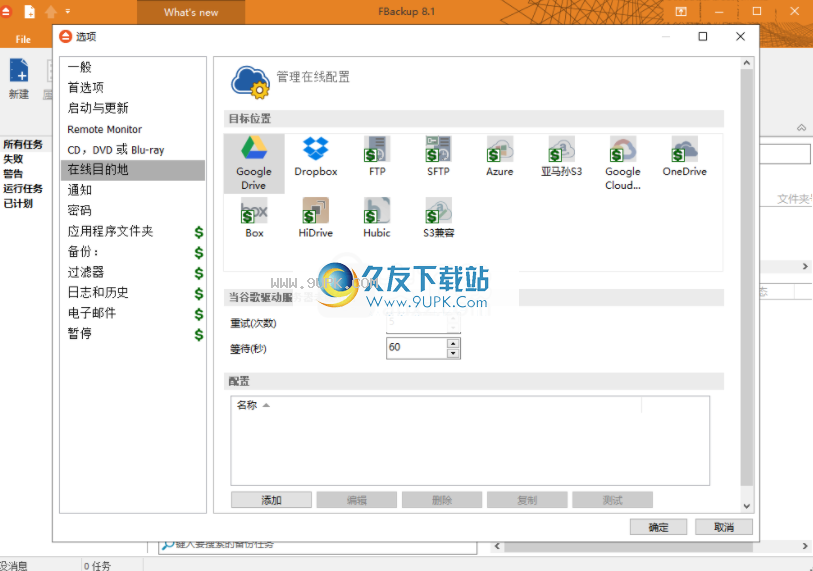Open the What's new tab

coord(191,12)
